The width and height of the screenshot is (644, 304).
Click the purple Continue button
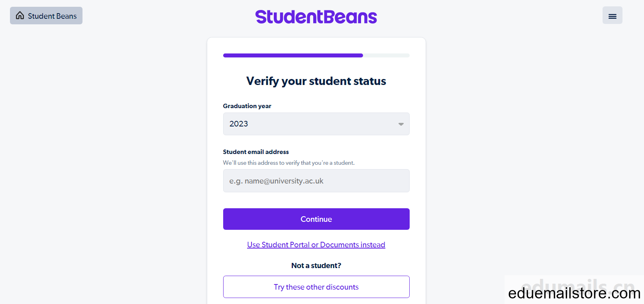click(316, 219)
